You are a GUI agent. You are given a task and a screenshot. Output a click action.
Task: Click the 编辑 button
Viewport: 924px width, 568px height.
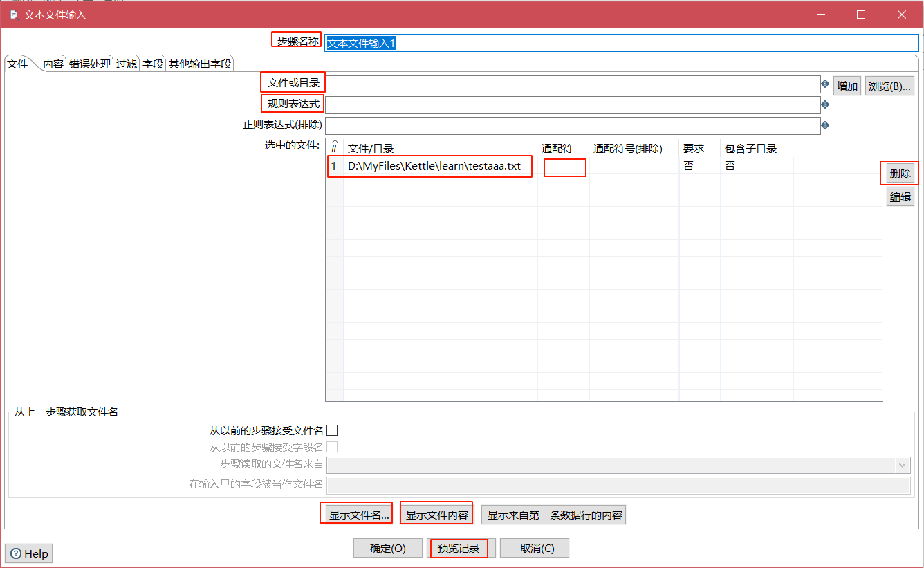coord(900,197)
